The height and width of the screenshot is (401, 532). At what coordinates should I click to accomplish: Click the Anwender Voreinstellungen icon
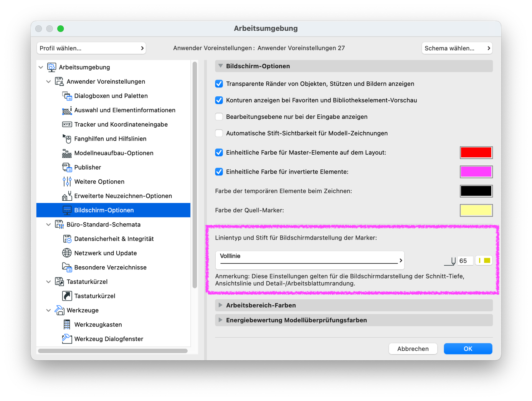(59, 81)
